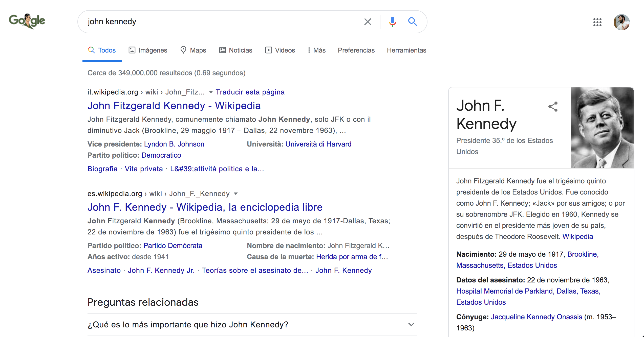This screenshot has width=644, height=337.
Task: Select the Todos tab
Action: (102, 50)
